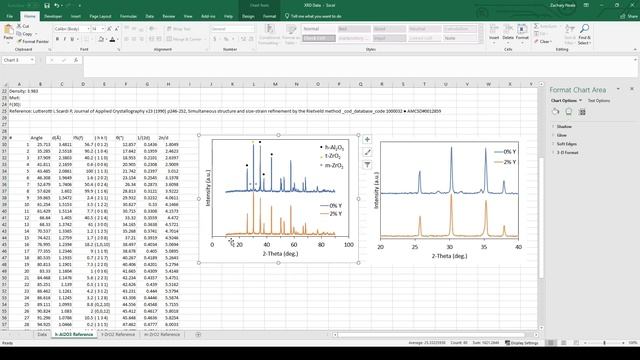Viewport: 640px width, 360px height.
Task: Open the Design tab under Chart Tools
Action: 248,16
